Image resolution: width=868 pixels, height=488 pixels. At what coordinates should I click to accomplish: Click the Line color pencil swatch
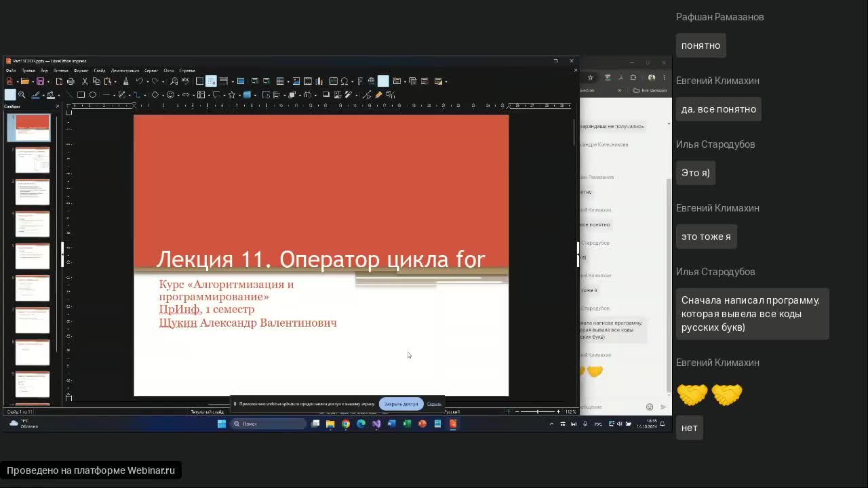pyautogui.click(x=36, y=95)
